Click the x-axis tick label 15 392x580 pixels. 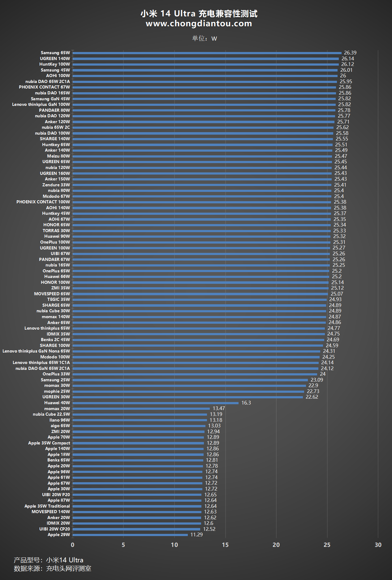click(x=225, y=545)
